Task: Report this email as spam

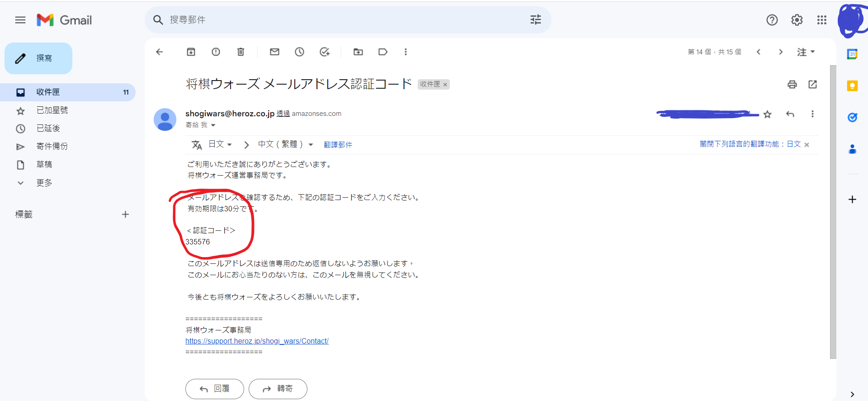Action: point(216,52)
